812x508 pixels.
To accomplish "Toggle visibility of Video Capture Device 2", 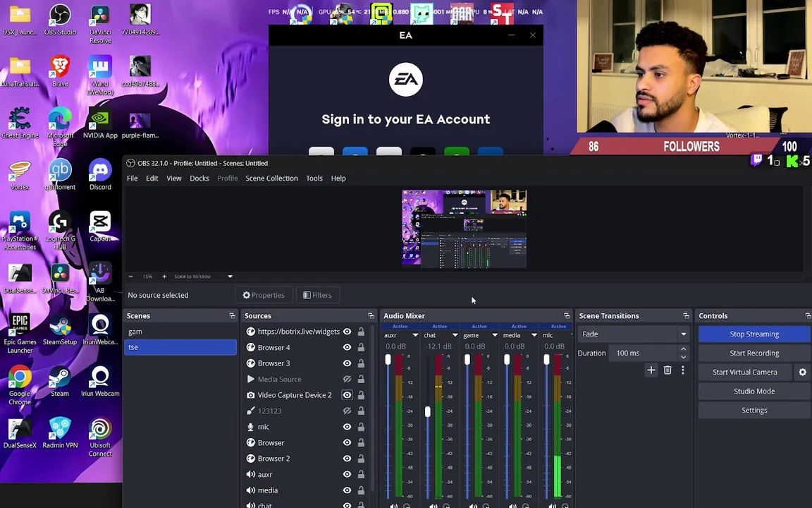I will (x=347, y=395).
